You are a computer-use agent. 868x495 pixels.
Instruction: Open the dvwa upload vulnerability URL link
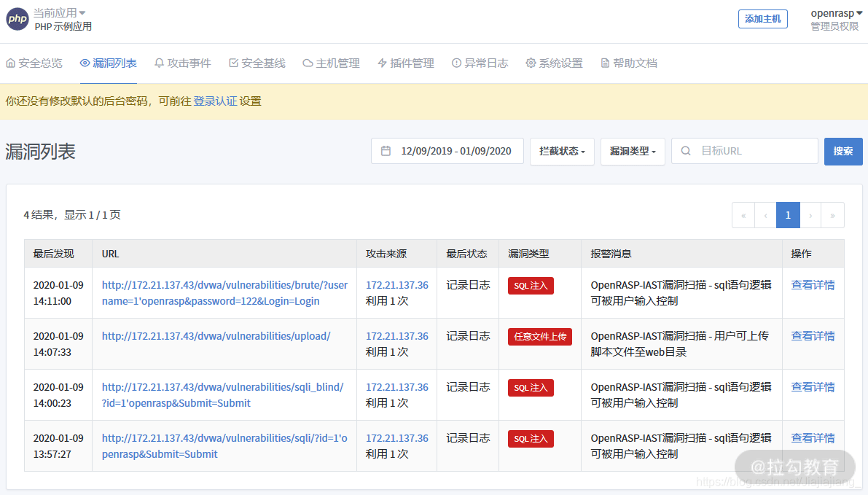pyautogui.click(x=216, y=336)
